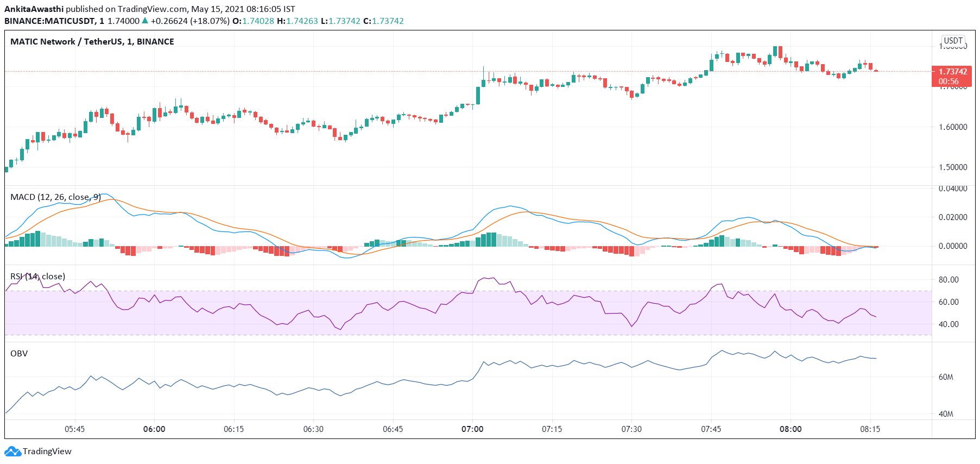Click the +0.26624 (+18.07%) change value
This screenshot has height=464, width=980.
[x=190, y=21]
